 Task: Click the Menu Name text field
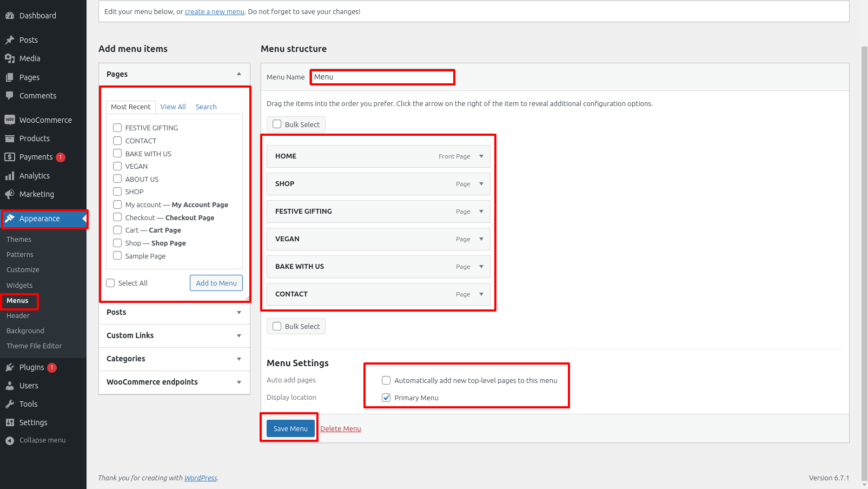[382, 77]
